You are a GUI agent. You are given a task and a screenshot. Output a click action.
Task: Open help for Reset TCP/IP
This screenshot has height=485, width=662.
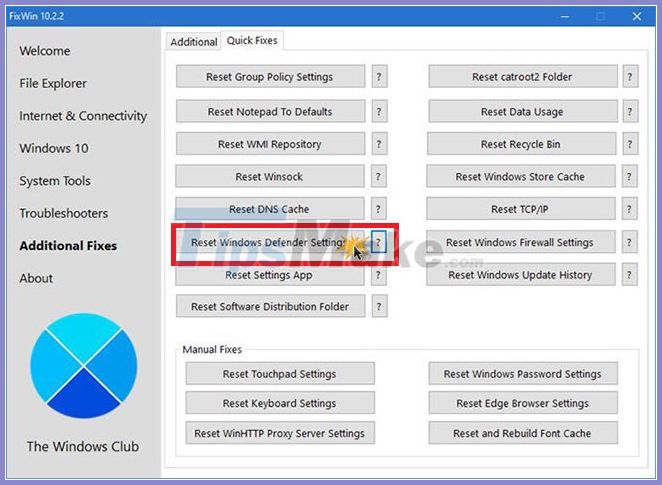coord(629,209)
